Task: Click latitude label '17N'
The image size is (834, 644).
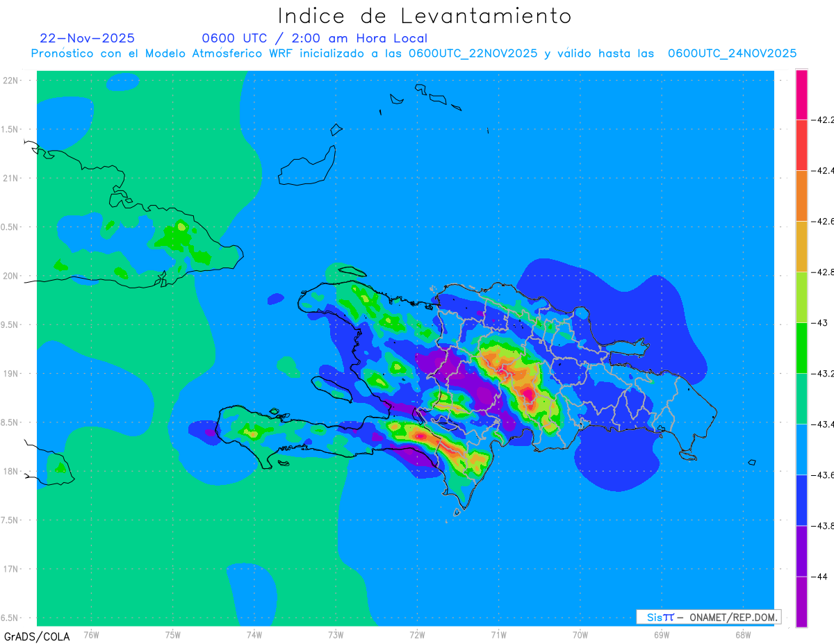Action: [10, 569]
